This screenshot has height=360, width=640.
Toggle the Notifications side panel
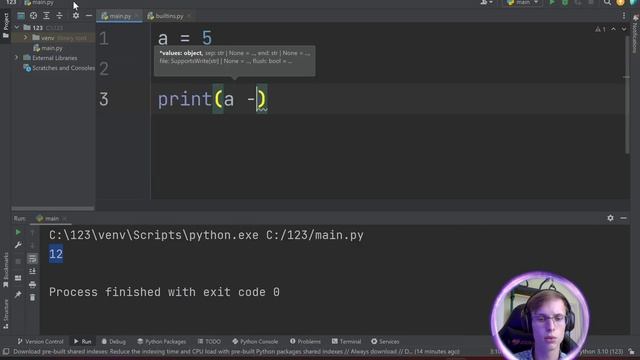click(635, 34)
